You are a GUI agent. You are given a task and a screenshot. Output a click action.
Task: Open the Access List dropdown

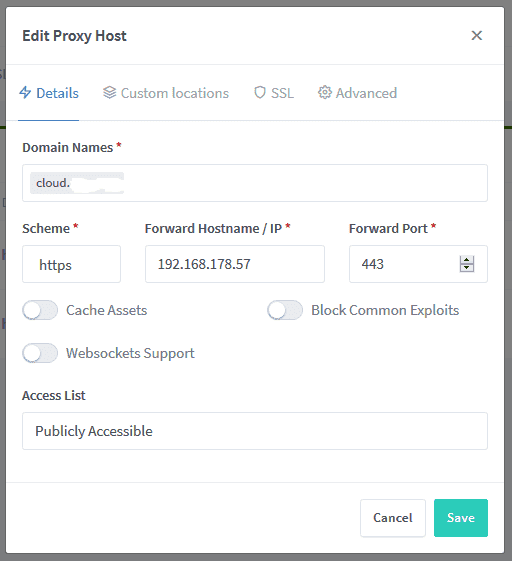click(x=255, y=431)
